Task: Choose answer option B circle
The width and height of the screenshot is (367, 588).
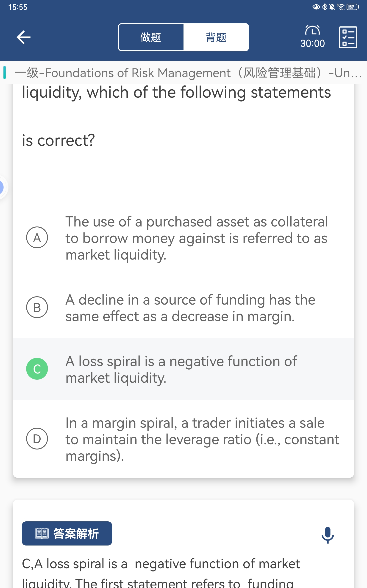Action: pos(37,307)
